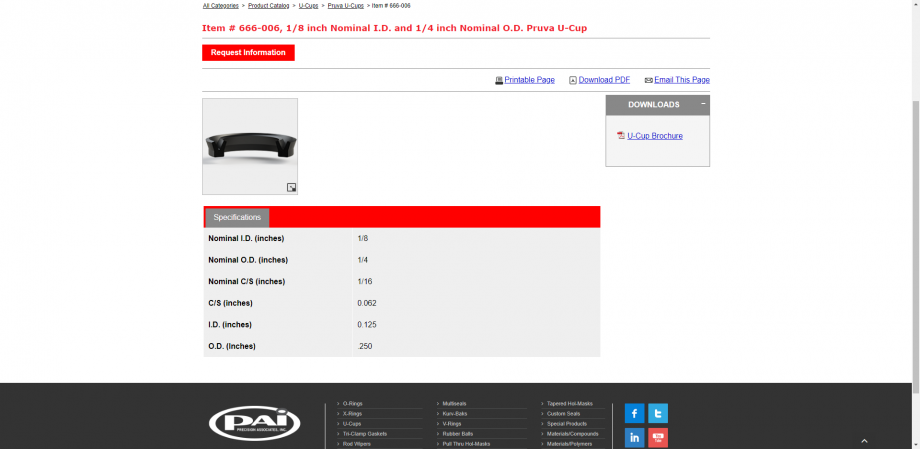The image size is (920, 449).
Task: Click the PAI Precision Associates footer logo
Action: (254, 422)
